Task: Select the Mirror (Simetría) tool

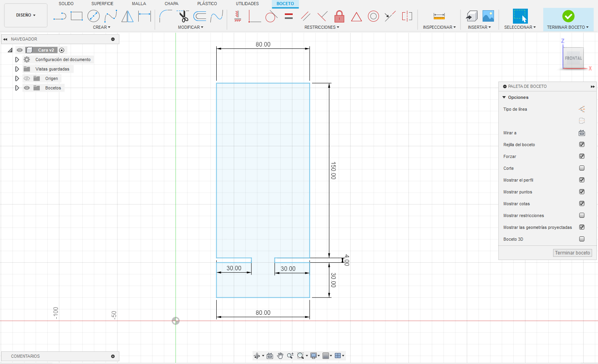Action: pos(128,16)
